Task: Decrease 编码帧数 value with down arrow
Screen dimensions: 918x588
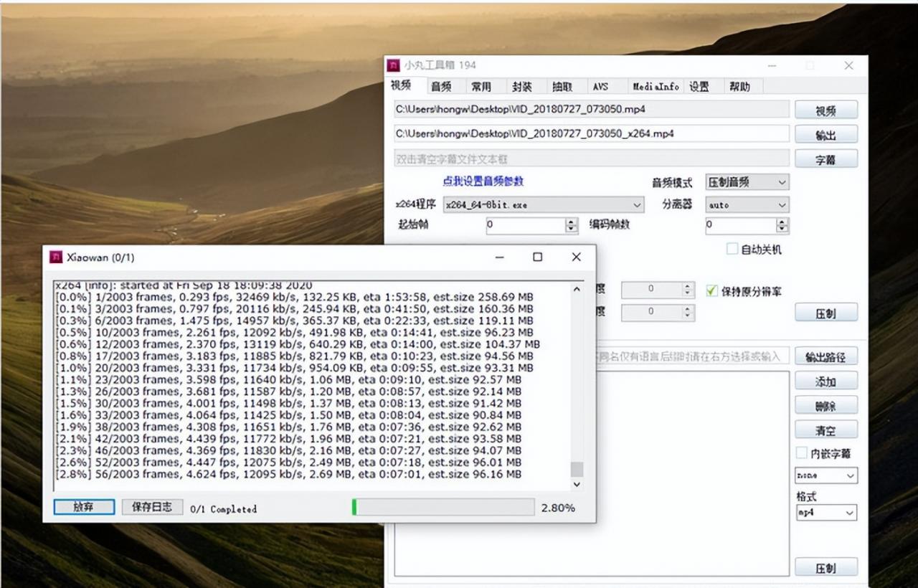Action: [x=783, y=229]
